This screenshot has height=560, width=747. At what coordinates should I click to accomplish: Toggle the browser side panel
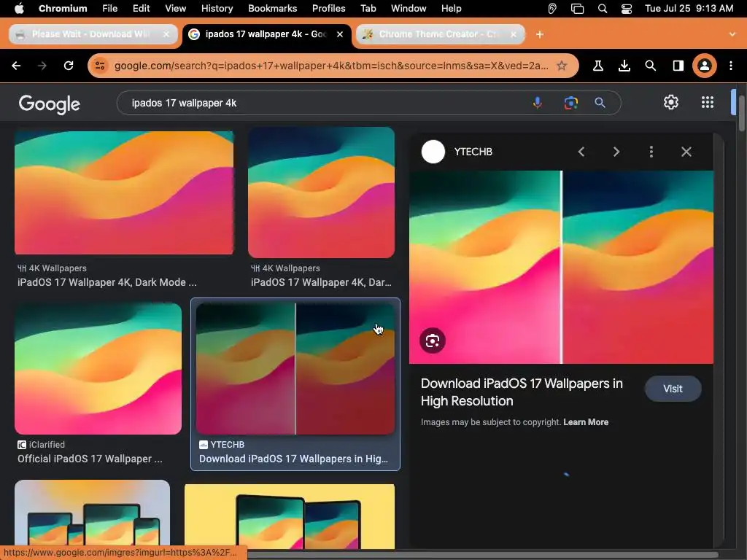click(678, 66)
